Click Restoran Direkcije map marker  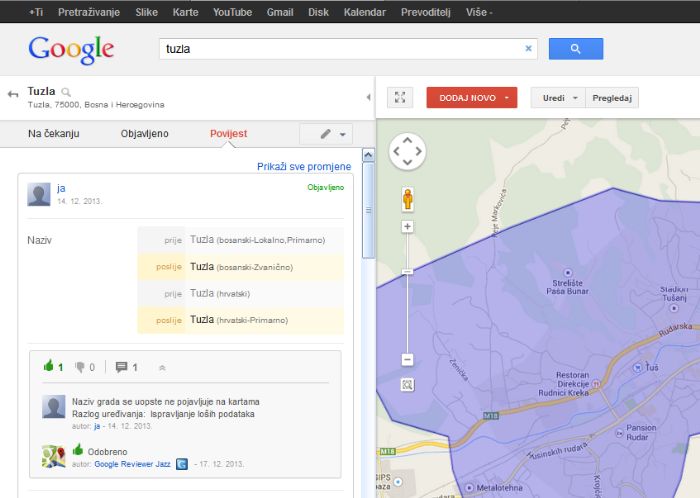(x=596, y=383)
